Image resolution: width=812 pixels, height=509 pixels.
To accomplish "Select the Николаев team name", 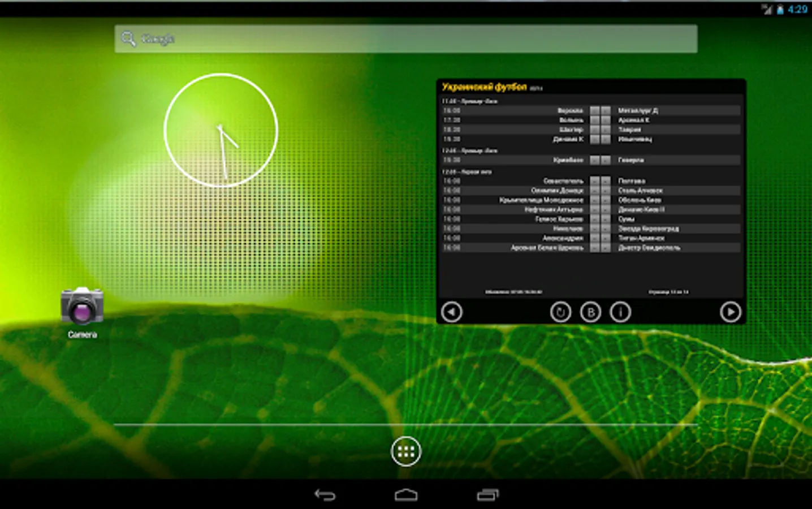I will tap(568, 228).
